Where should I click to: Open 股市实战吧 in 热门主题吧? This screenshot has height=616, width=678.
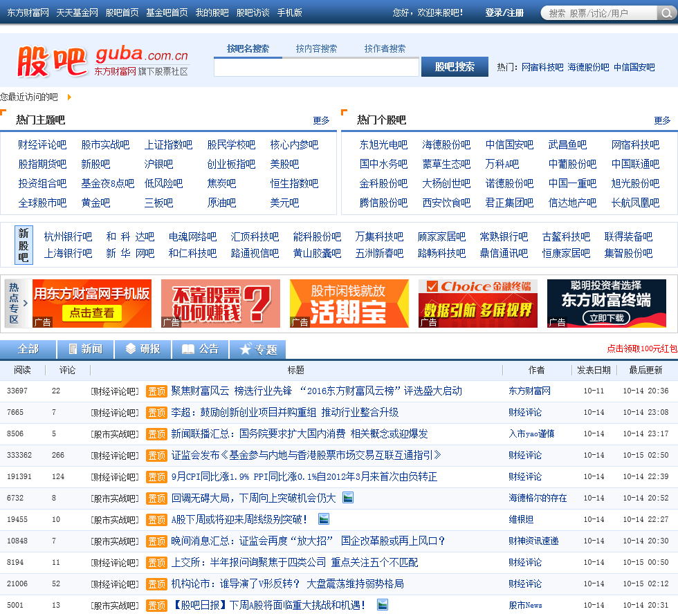pos(105,144)
